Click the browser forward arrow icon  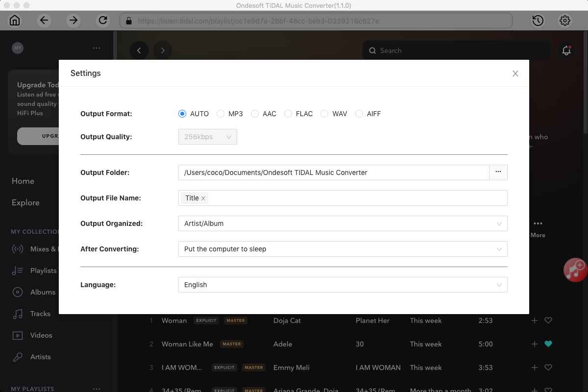pos(73,21)
